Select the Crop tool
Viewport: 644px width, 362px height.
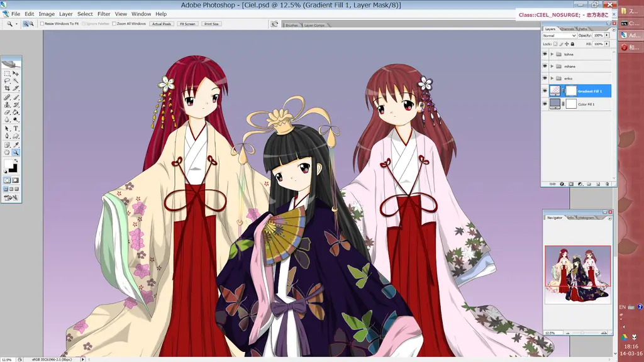(7, 88)
